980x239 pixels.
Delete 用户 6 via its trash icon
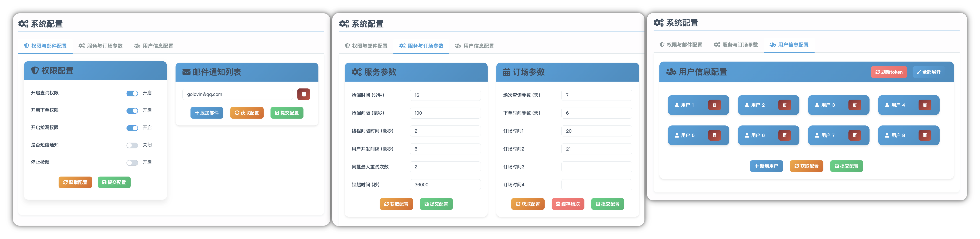tap(784, 135)
